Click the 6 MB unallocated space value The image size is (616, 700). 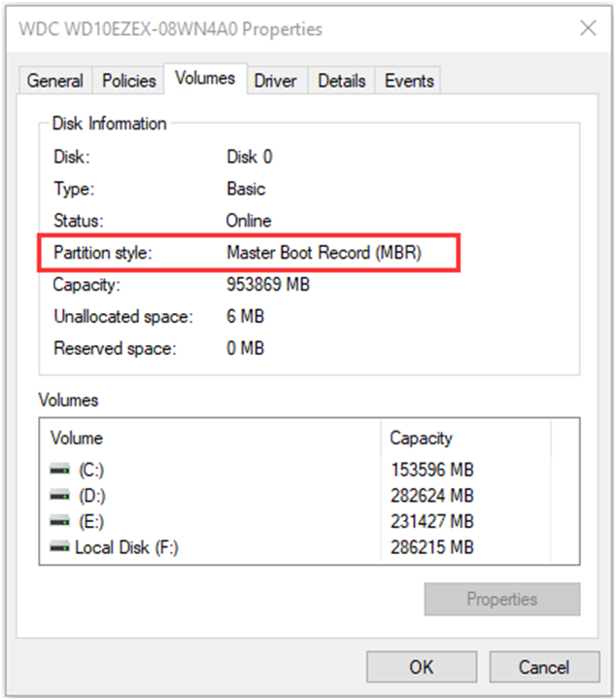point(245,316)
